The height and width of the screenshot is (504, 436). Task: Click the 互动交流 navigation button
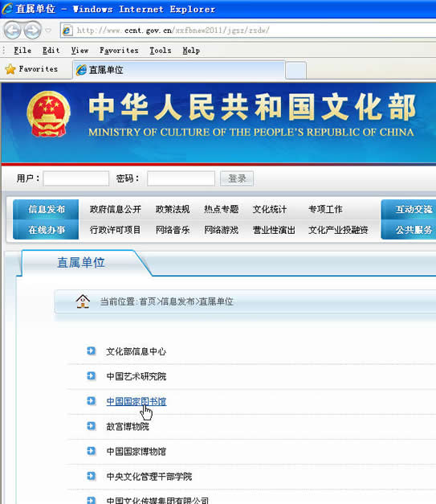(x=409, y=209)
